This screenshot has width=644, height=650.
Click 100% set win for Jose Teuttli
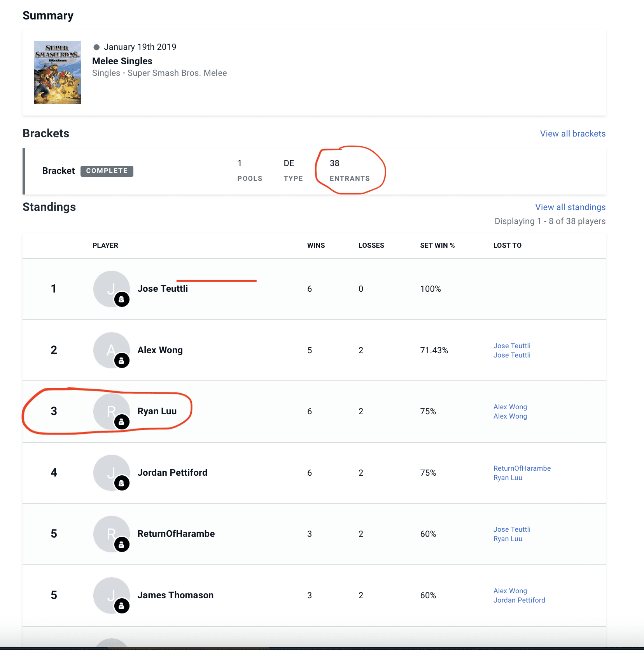[x=430, y=289]
